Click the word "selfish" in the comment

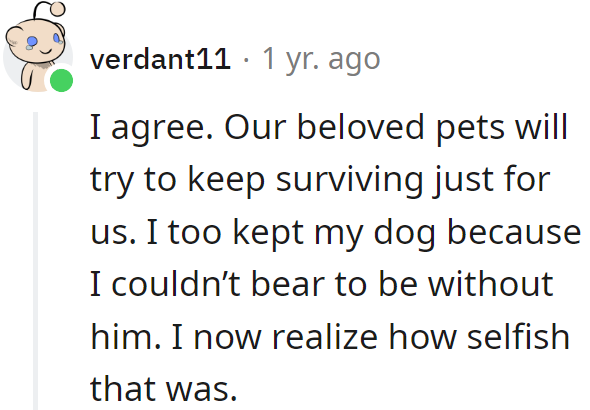click(x=518, y=336)
